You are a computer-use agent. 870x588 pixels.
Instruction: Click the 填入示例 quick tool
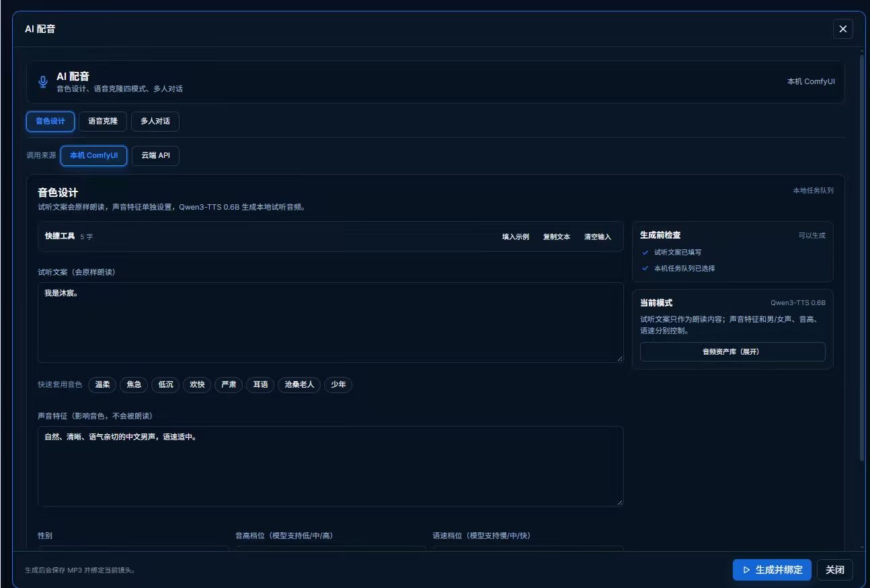[516, 237]
